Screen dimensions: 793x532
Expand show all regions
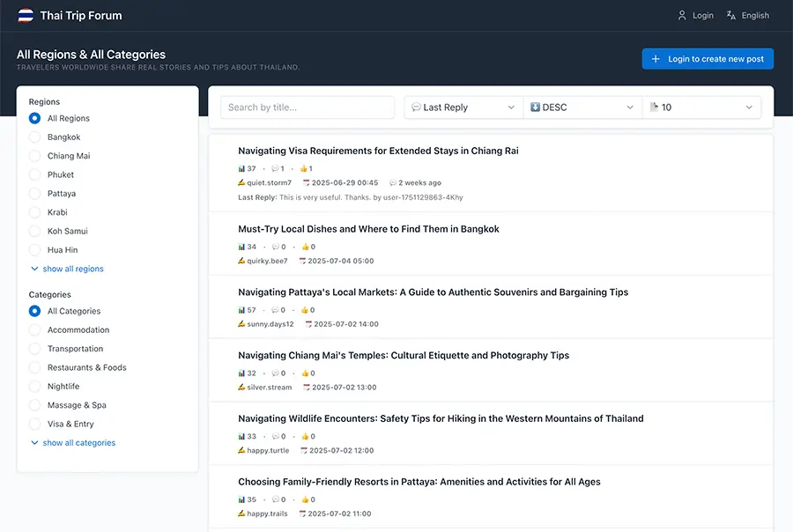67,269
